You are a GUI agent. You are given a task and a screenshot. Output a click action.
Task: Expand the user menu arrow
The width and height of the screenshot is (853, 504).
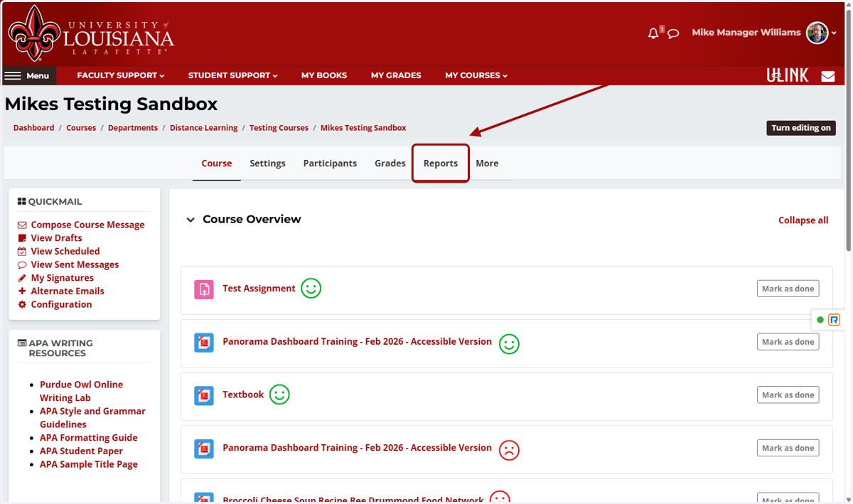[x=835, y=33]
